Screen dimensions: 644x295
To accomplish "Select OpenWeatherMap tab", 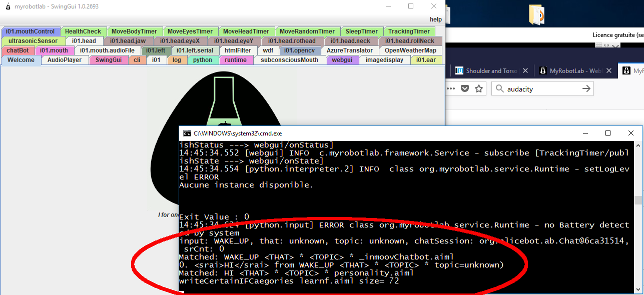I will (410, 50).
